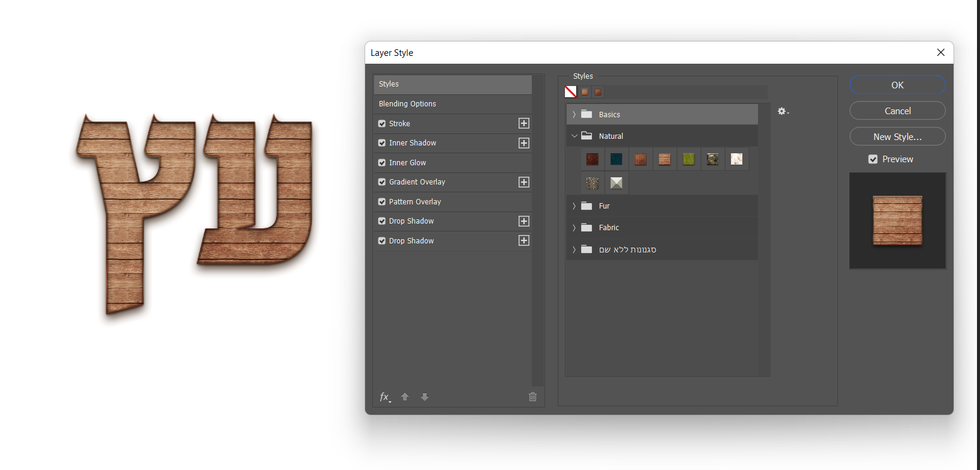Toggle the Pattern Overlay checkbox
This screenshot has width=980, height=470.
point(382,202)
